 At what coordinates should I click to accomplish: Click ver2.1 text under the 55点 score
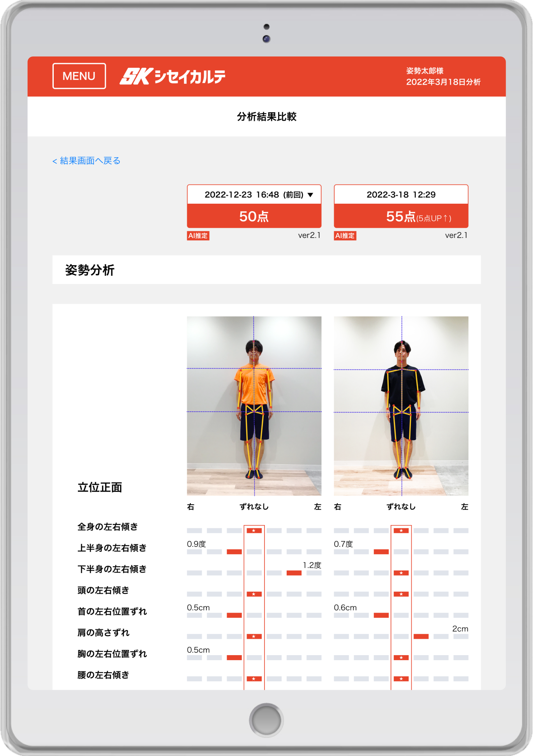456,235
